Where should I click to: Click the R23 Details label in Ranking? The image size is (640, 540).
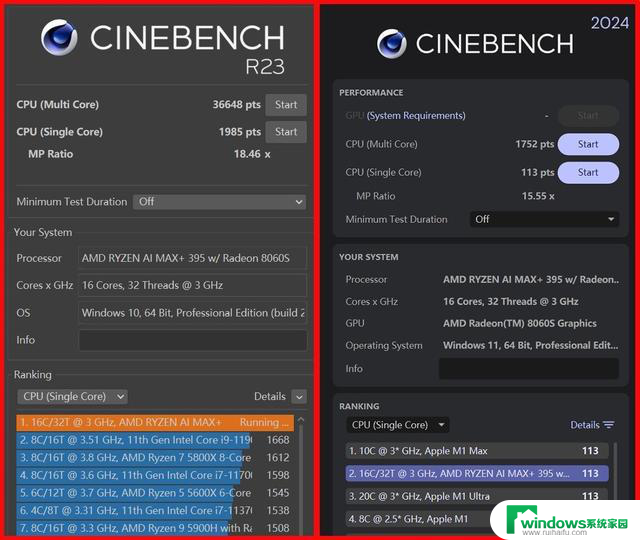pos(270,396)
